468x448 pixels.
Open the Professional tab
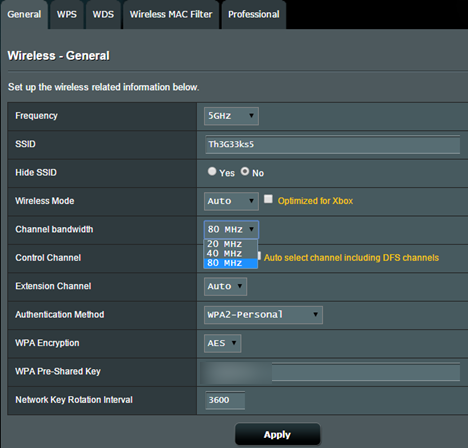point(254,14)
